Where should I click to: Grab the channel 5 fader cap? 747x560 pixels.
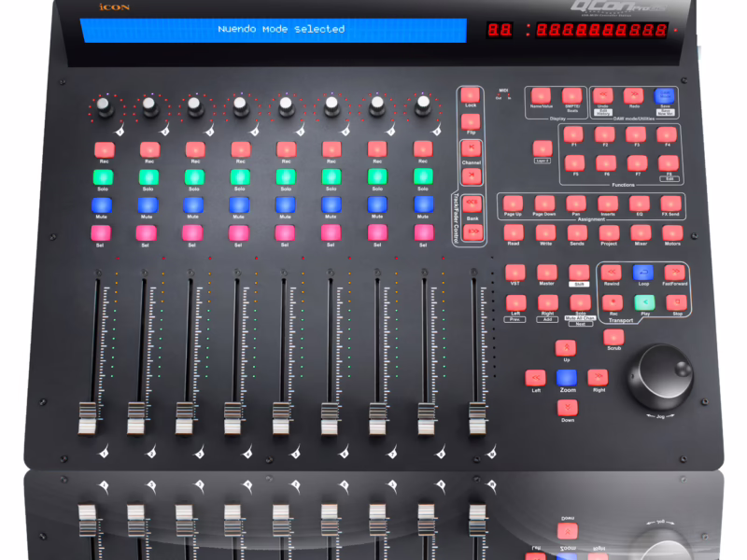pos(281,418)
